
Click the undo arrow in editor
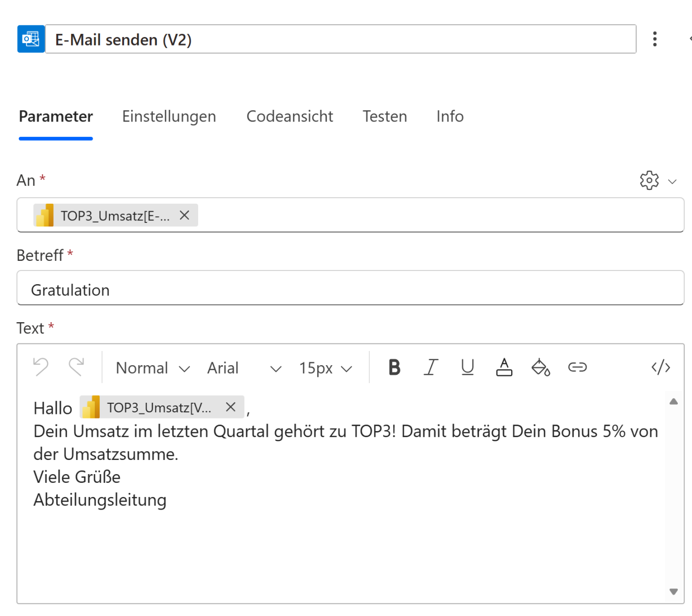[x=41, y=367]
